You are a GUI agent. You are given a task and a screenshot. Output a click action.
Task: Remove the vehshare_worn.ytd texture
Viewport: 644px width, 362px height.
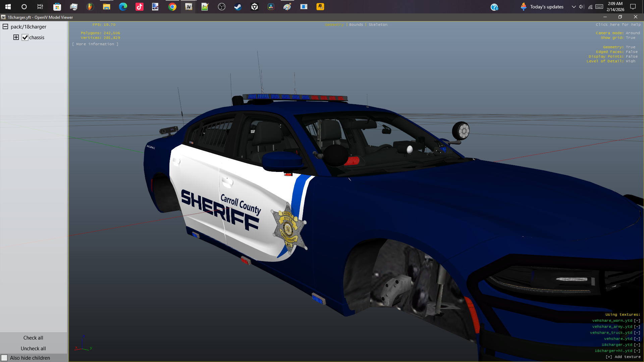[x=637, y=321]
